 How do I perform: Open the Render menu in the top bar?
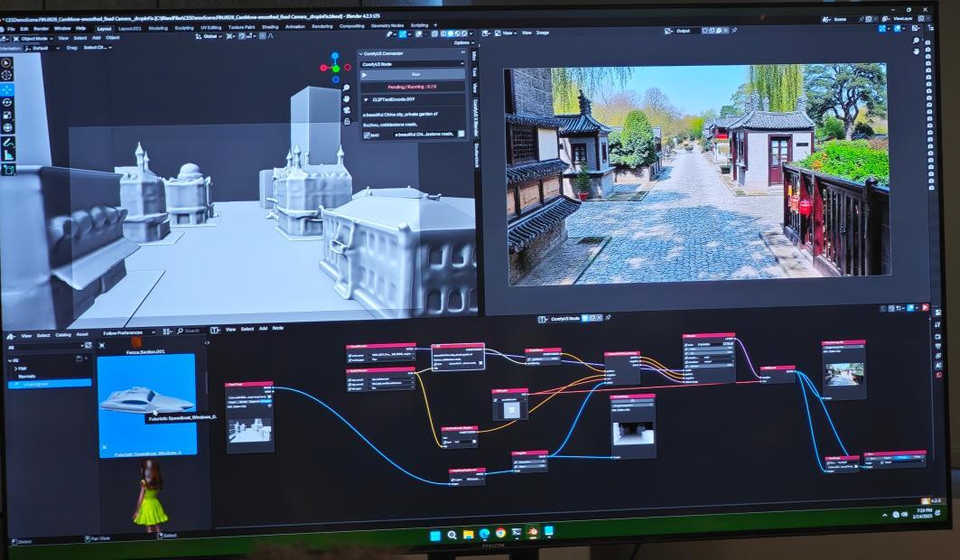click(41, 28)
